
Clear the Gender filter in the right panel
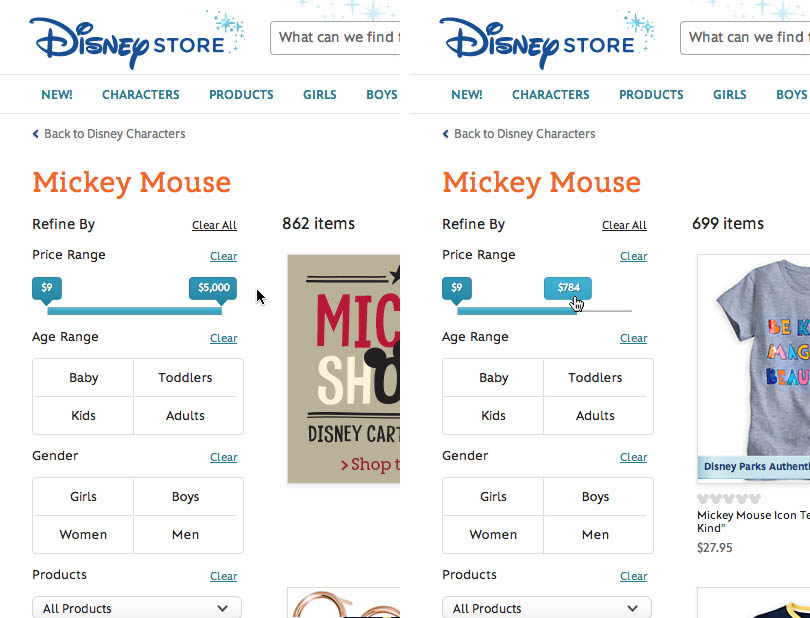click(633, 457)
